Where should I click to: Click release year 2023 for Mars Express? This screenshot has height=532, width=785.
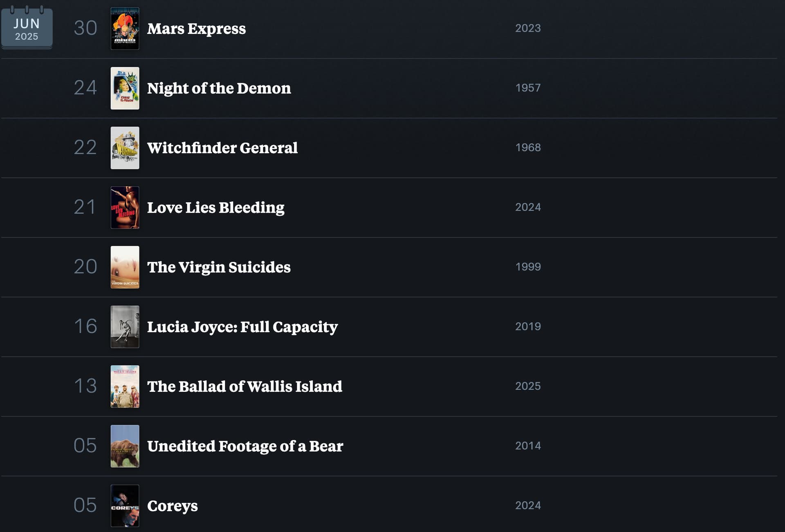click(528, 28)
